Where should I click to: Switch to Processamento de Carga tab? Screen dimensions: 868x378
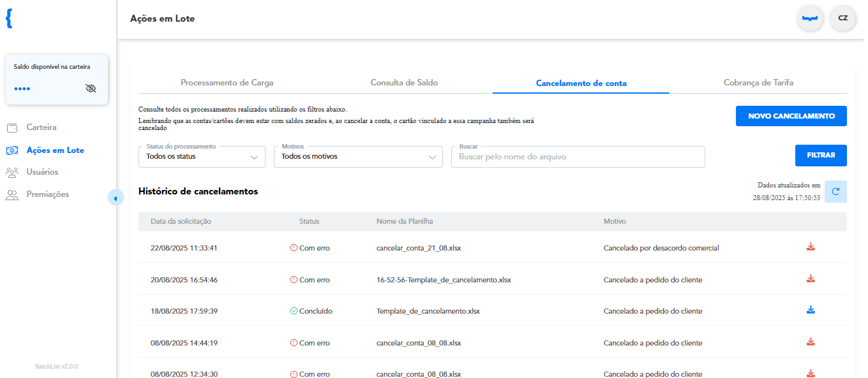[x=227, y=83]
